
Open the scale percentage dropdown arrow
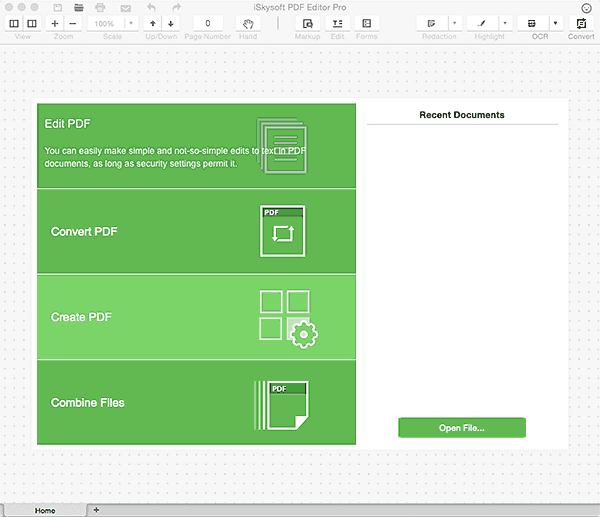click(x=131, y=24)
